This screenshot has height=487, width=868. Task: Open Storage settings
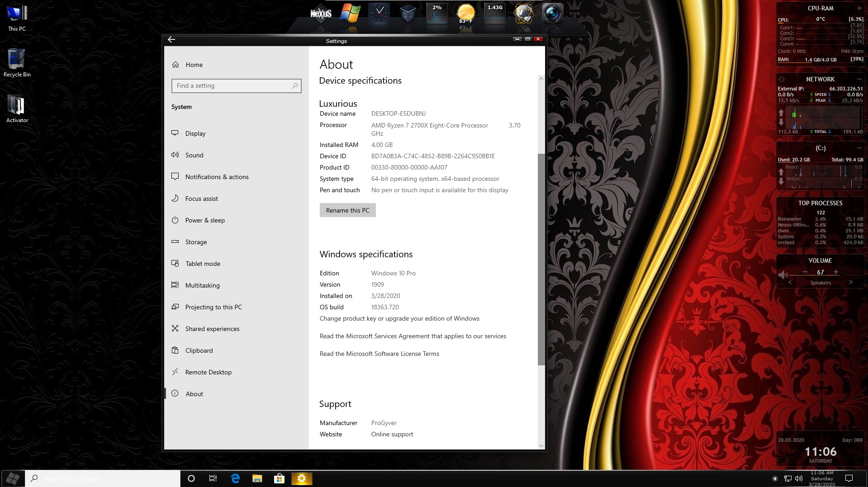click(237, 242)
